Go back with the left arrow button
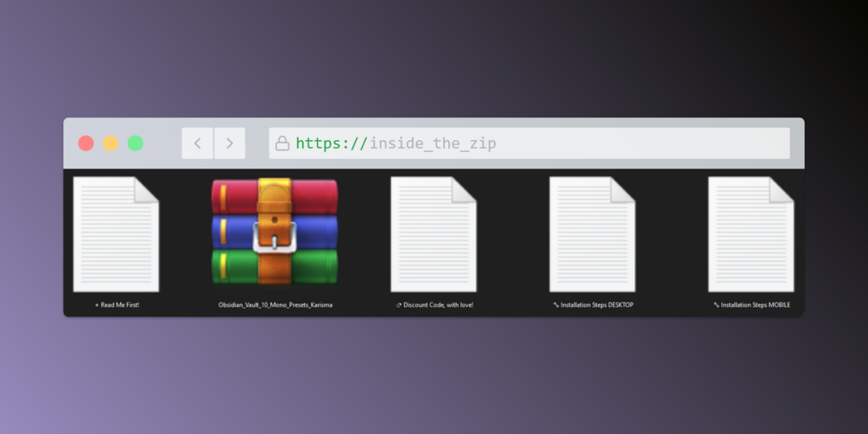Viewport: 868px width, 434px height. pyautogui.click(x=198, y=144)
